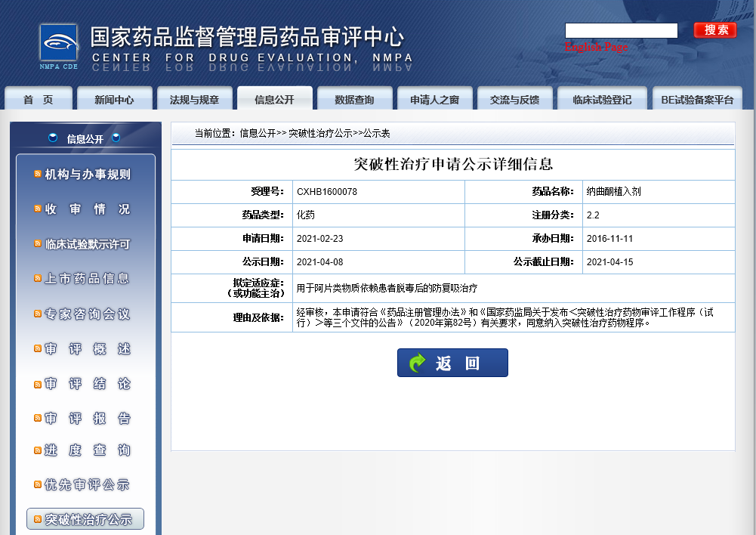Click the heading 突破性治疗申请公示详细信息
This screenshot has height=535, width=756.
click(x=452, y=164)
